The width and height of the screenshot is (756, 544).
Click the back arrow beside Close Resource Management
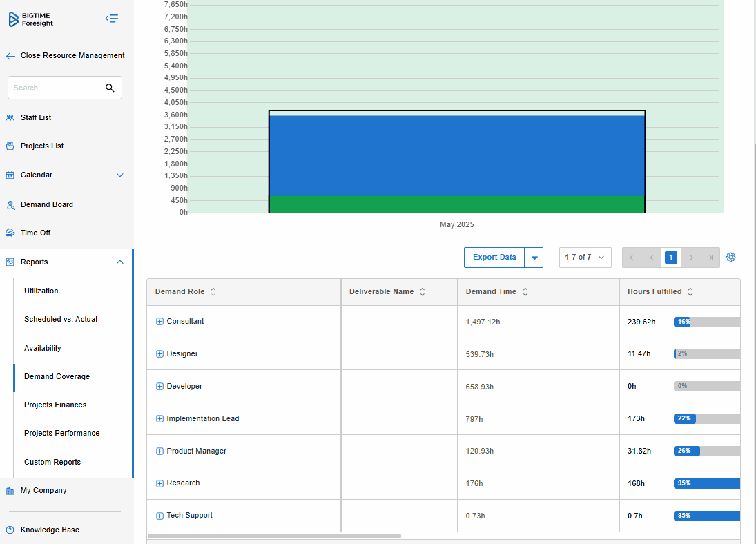point(10,56)
